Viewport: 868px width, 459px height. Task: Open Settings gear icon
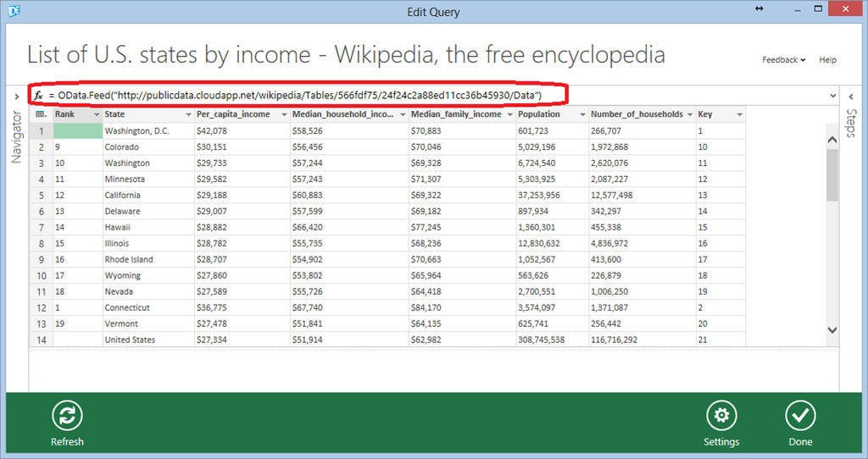point(721,415)
